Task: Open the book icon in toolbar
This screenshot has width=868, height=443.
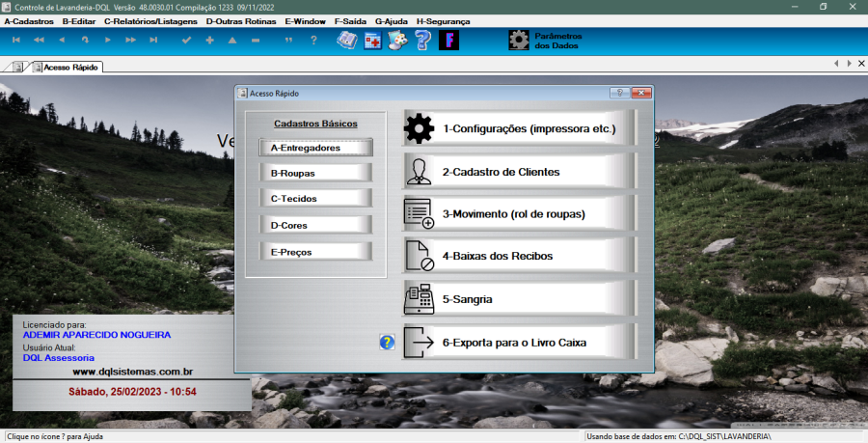Action: click(346, 40)
